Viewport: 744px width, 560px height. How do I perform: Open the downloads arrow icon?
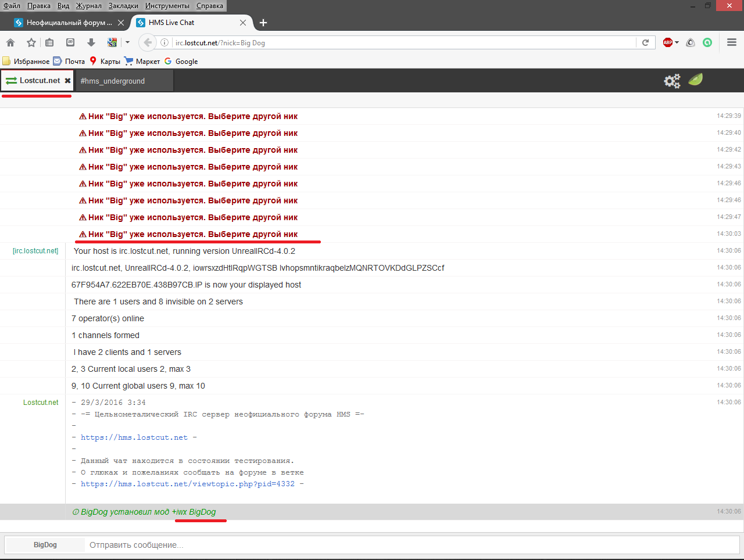click(91, 42)
